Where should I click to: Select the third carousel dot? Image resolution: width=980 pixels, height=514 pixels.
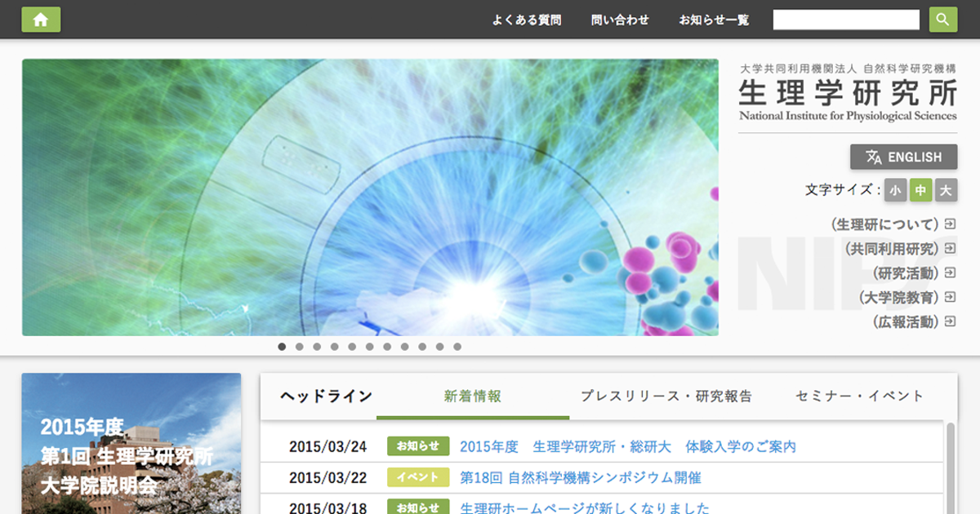coord(317,347)
